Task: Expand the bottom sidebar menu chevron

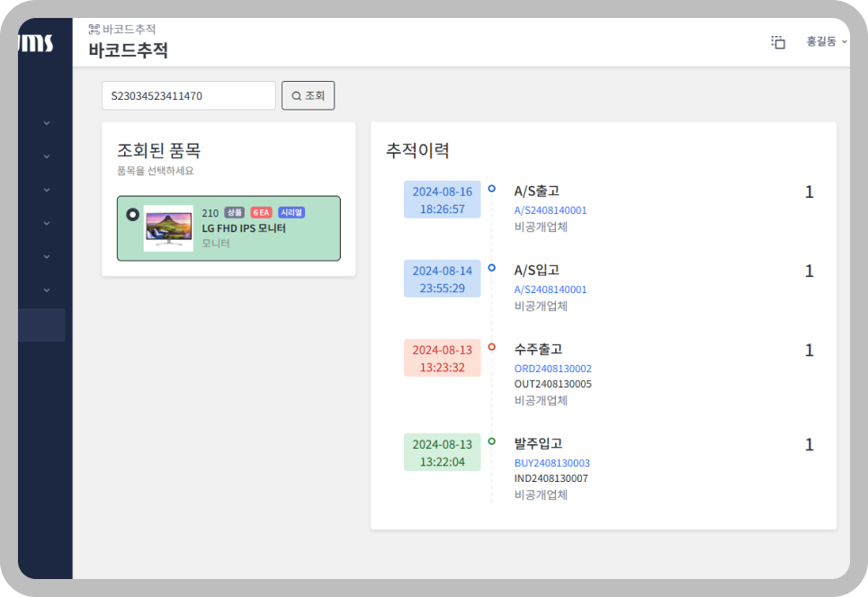Action: pos(47,290)
